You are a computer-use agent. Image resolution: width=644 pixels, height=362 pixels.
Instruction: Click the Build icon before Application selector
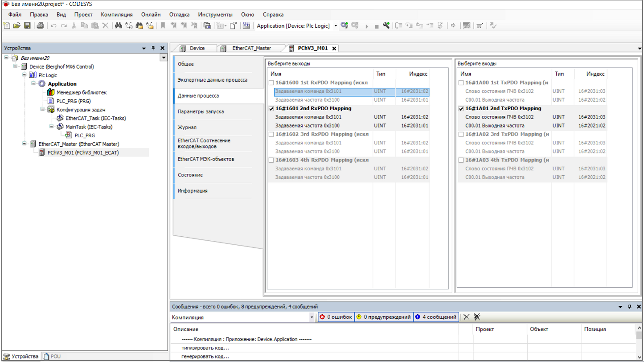(x=246, y=26)
